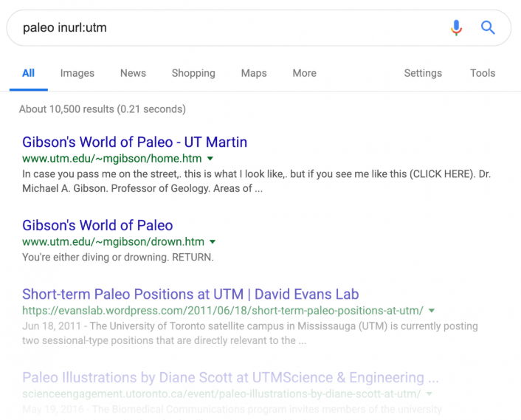This screenshot has width=521, height=420.
Task: Open the search Tools options
Action: (483, 73)
